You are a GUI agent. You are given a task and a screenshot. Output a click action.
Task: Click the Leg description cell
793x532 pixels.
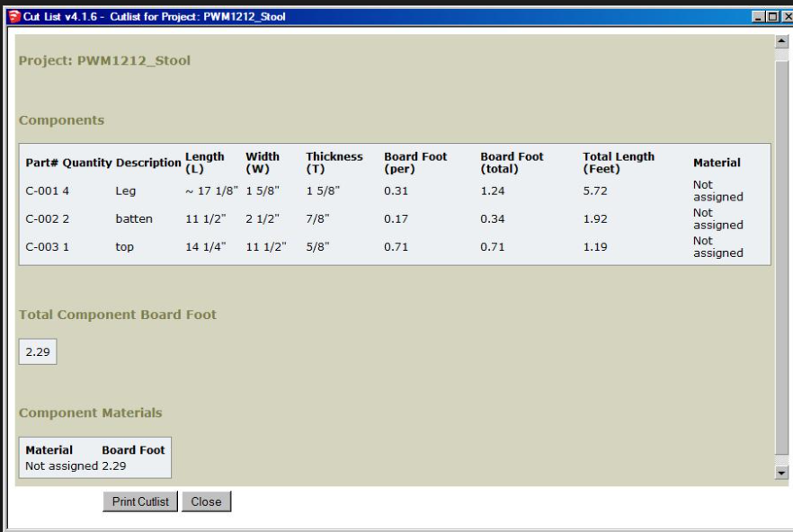pyautogui.click(x=126, y=191)
